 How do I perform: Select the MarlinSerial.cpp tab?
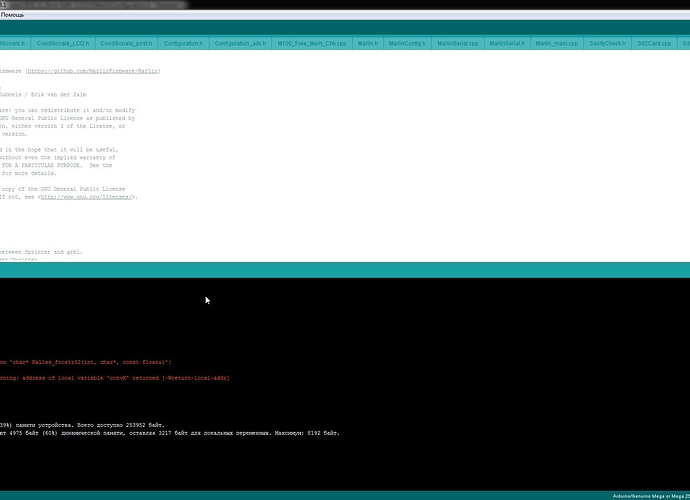(x=458, y=44)
